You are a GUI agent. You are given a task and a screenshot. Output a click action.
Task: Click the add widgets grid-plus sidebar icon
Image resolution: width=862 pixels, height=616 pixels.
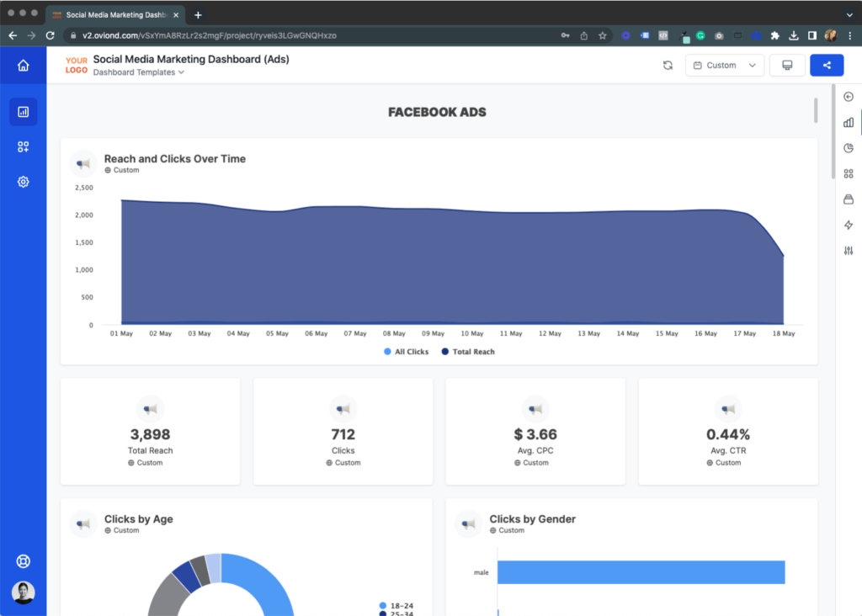coord(23,146)
